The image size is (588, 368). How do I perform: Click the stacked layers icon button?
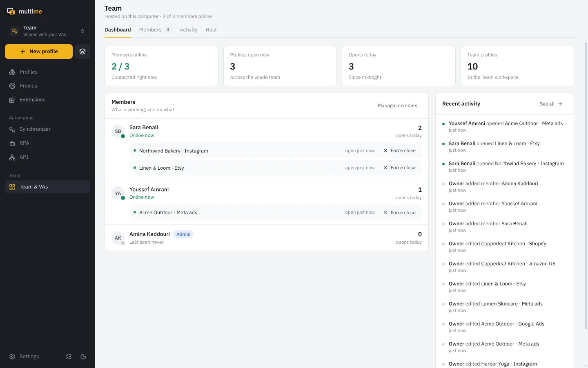(x=82, y=52)
